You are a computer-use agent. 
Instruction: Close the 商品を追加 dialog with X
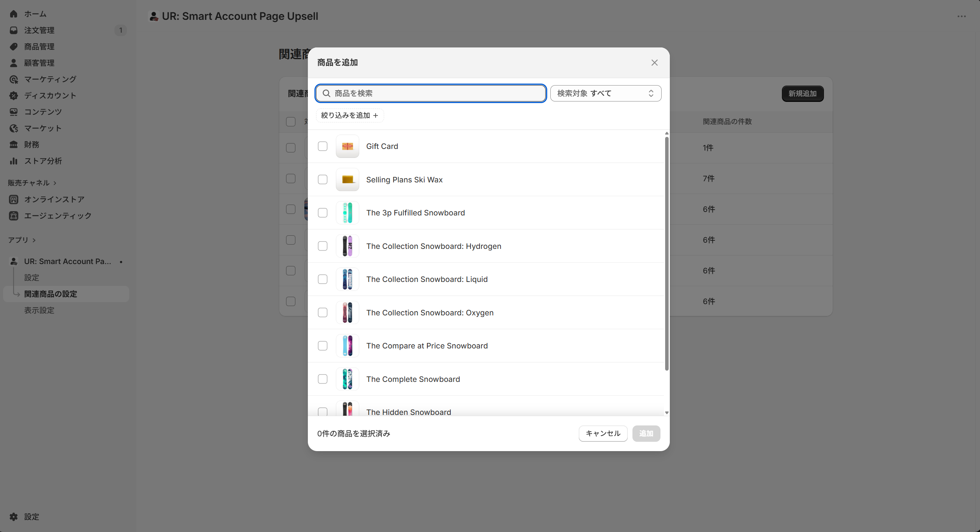coord(655,63)
